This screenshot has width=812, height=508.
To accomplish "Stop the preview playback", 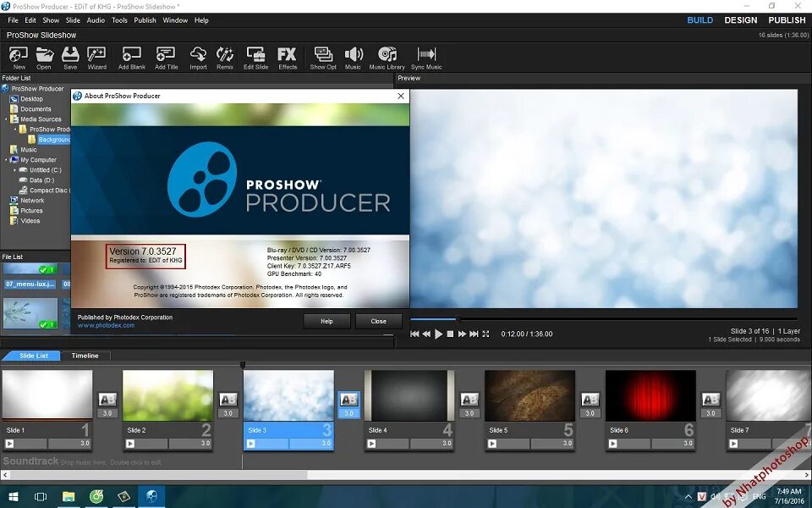I will 450,334.
